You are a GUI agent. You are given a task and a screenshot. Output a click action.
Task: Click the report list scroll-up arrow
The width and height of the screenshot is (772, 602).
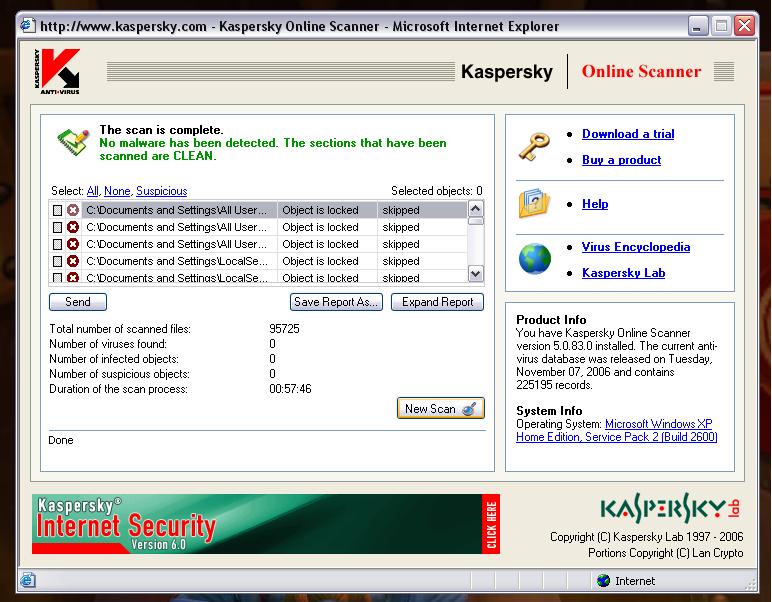(476, 209)
